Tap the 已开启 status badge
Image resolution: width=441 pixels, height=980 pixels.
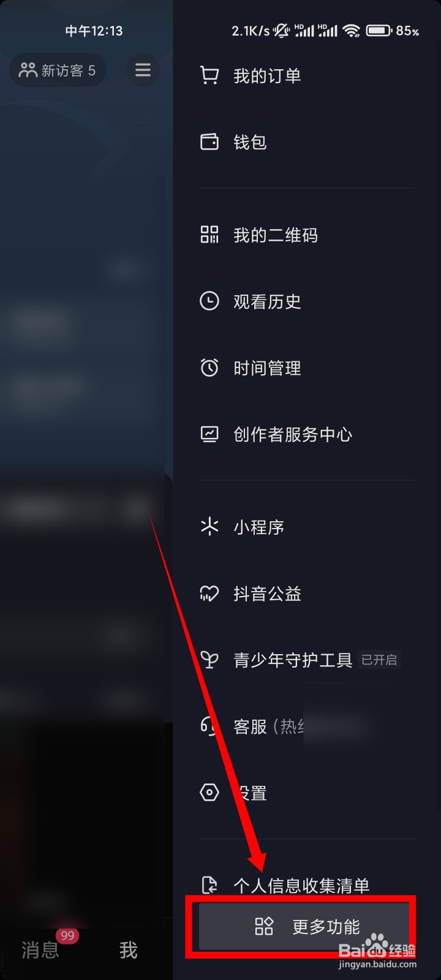tap(379, 660)
